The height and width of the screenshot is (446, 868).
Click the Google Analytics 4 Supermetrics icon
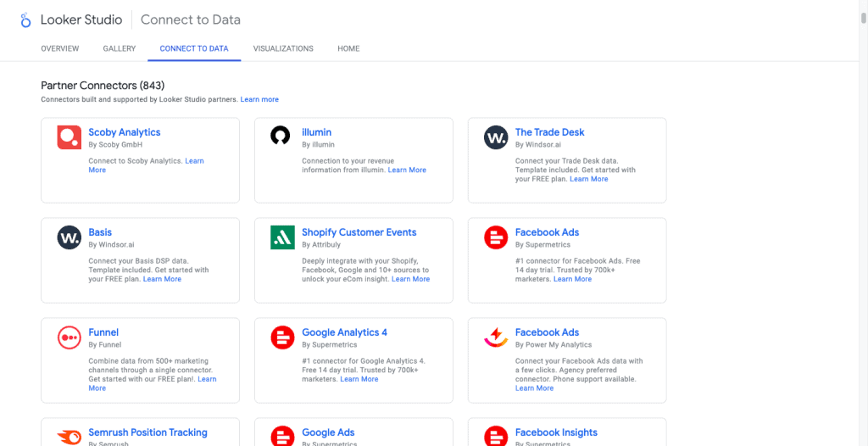click(x=282, y=337)
